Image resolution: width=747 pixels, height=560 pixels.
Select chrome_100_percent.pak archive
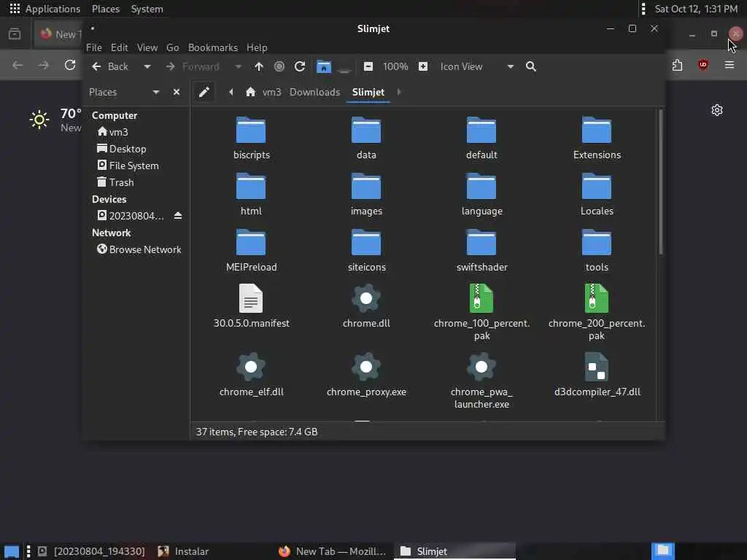tap(481, 312)
